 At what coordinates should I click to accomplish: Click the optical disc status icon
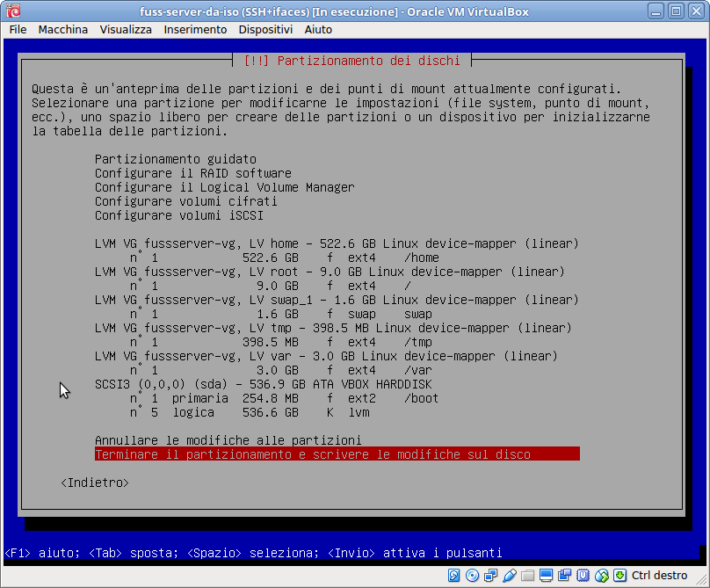[x=472, y=576]
